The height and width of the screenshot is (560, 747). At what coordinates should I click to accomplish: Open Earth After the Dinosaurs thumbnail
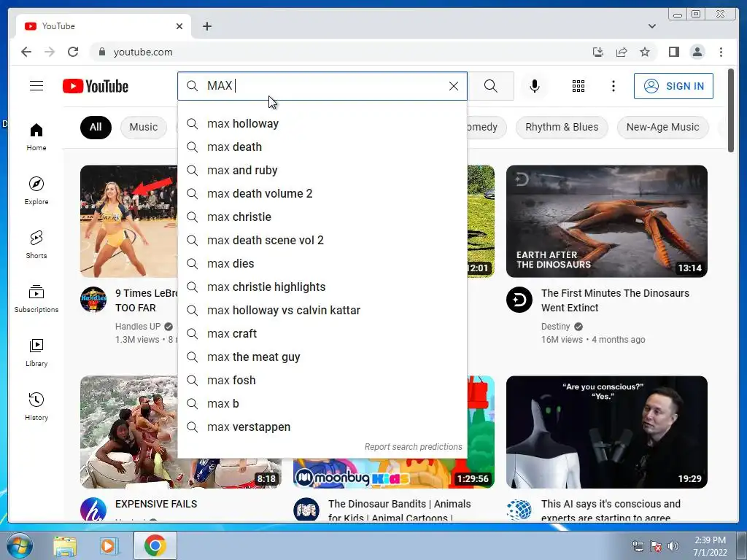point(606,222)
